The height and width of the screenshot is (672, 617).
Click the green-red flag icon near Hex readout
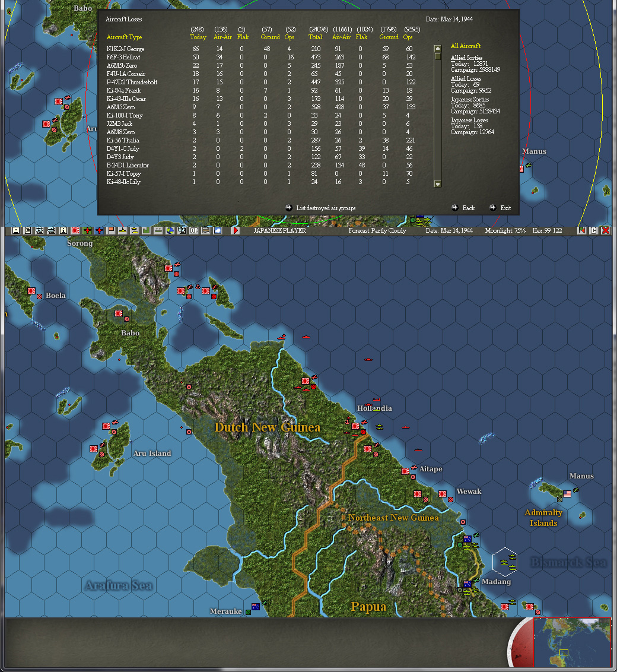pos(581,230)
